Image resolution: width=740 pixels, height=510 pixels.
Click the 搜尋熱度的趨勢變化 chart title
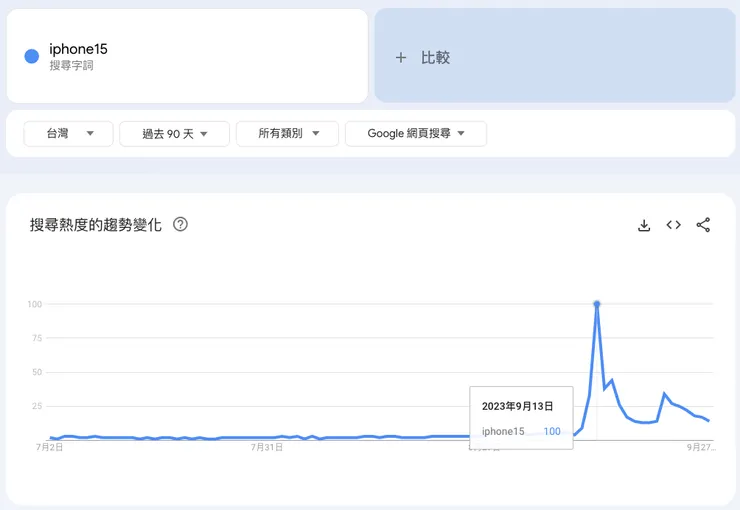pyautogui.click(x=96, y=225)
